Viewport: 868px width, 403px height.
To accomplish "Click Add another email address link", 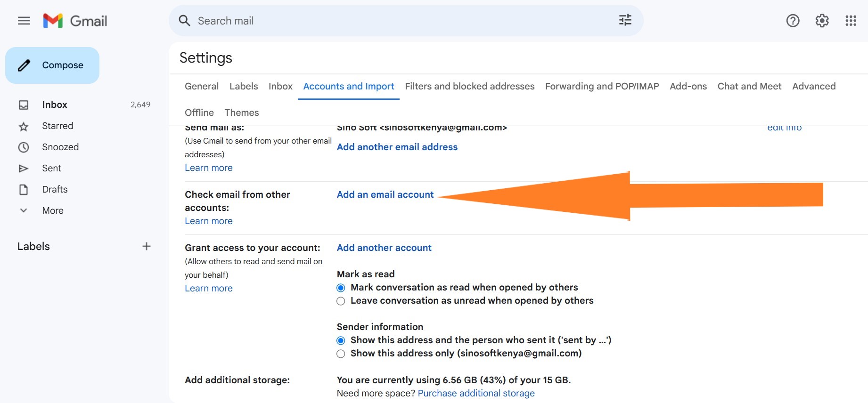I will pos(397,147).
